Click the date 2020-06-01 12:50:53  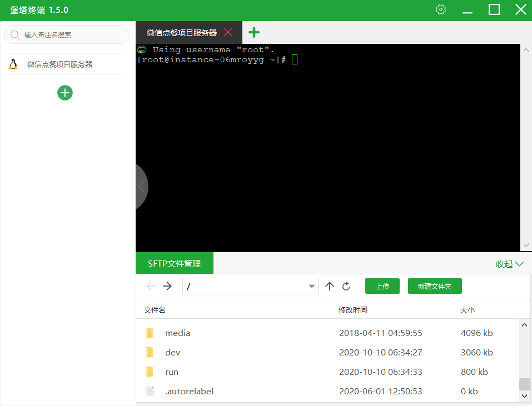coord(381,391)
